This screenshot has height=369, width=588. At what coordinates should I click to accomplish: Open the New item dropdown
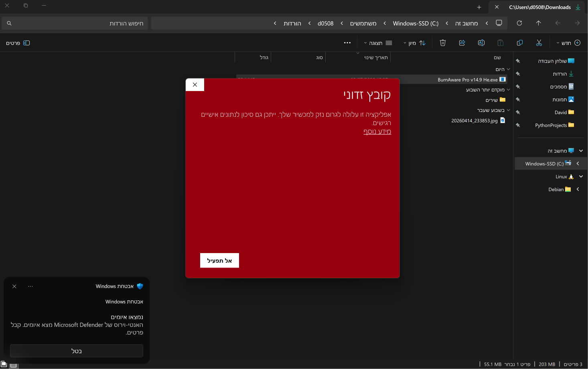click(x=569, y=43)
